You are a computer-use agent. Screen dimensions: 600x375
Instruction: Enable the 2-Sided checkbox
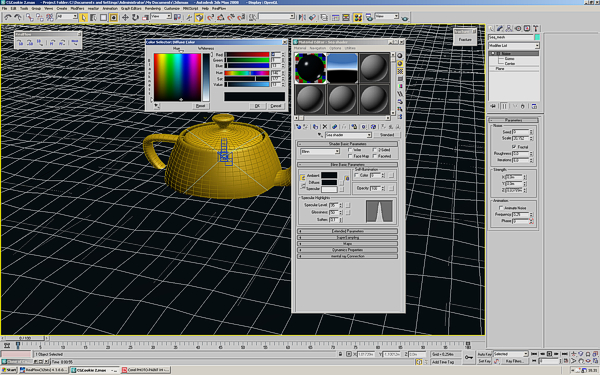click(375, 150)
